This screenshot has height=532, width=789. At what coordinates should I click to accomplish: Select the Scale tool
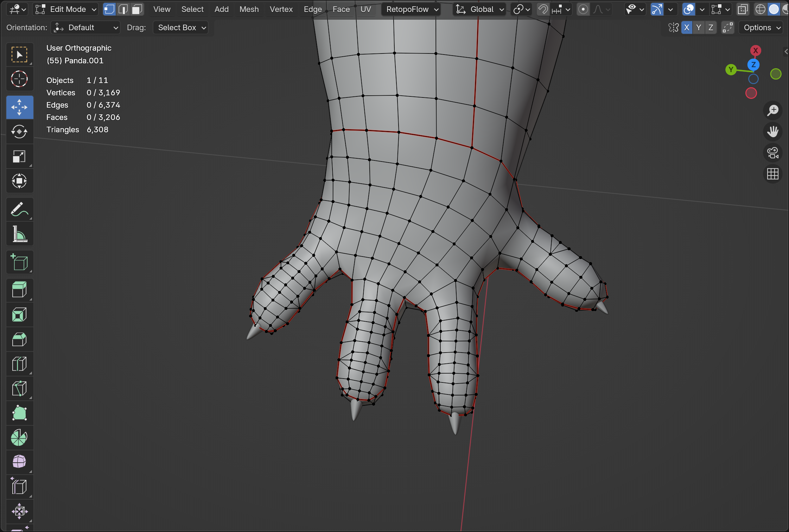[x=19, y=157]
